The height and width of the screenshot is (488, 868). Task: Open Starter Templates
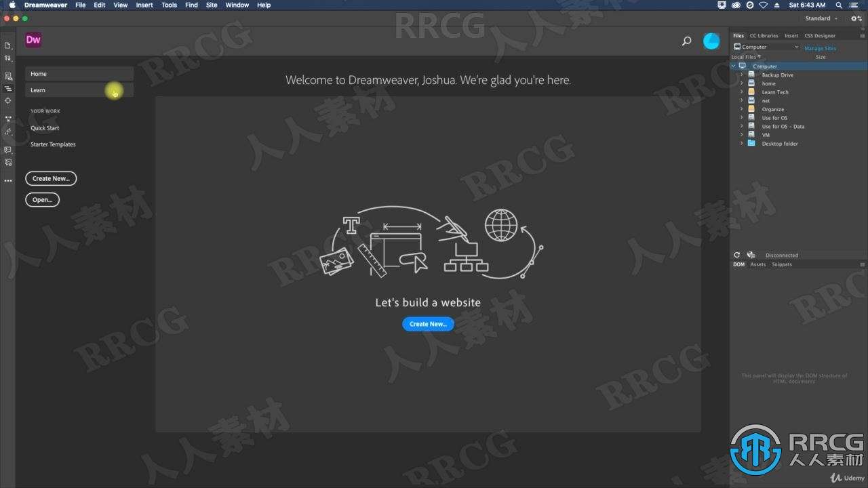tap(53, 144)
